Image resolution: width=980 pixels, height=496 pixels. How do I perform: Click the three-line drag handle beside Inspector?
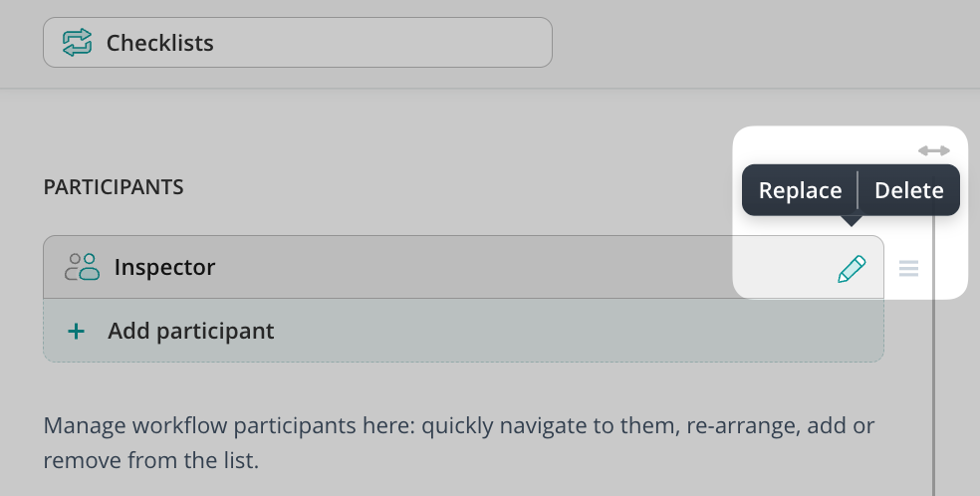[908, 268]
